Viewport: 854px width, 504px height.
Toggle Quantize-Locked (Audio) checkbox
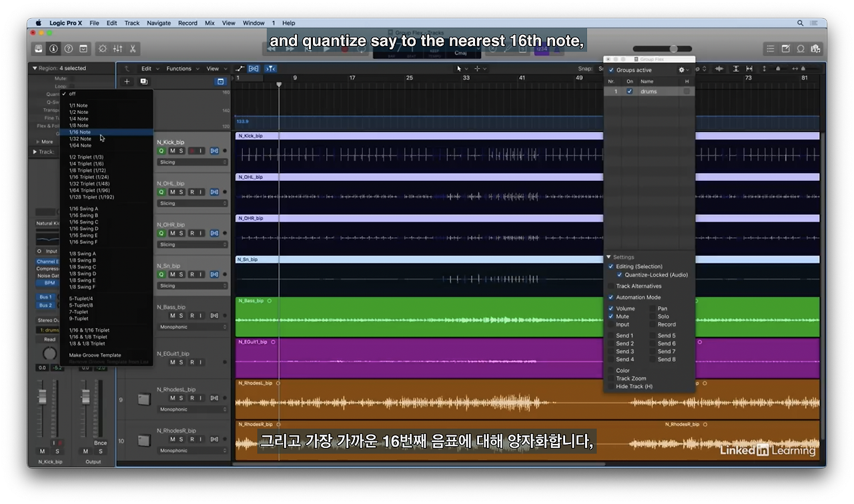620,275
